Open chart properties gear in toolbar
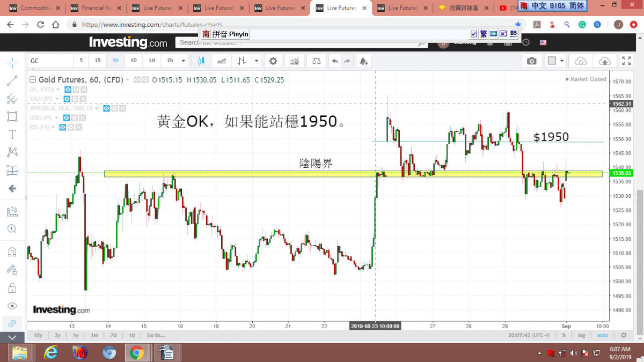Image resolution: width=644 pixels, height=362 pixels. click(x=273, y=61)
